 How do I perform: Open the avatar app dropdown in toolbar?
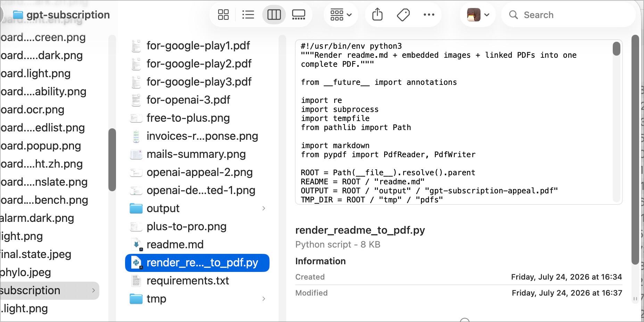(478, 15)
